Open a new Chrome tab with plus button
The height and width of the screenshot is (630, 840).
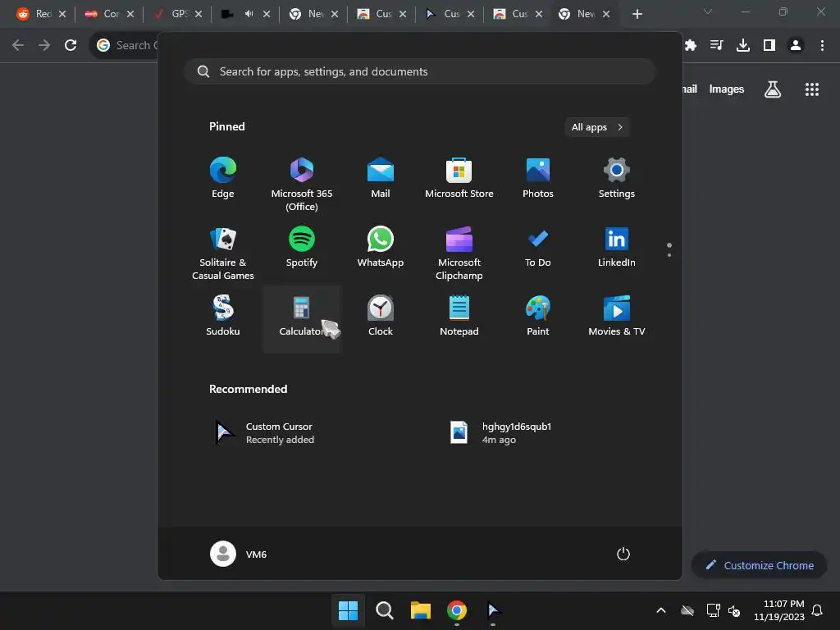[637, 14]
